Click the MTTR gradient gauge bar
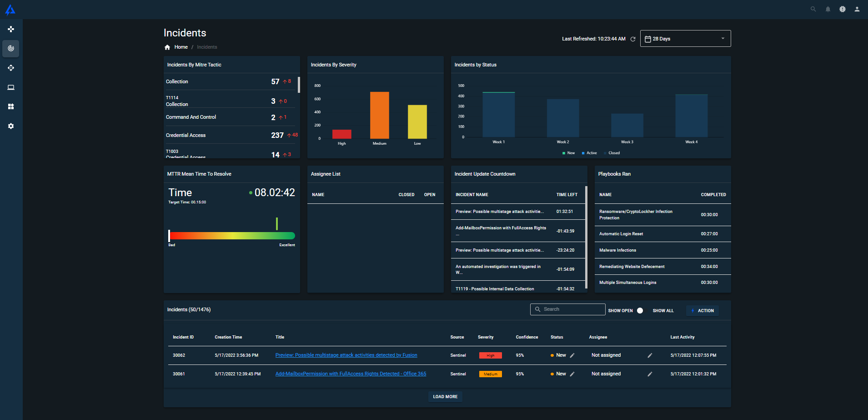Image resolution: width=868 pixels, height=420 pixels. point(232,236)
